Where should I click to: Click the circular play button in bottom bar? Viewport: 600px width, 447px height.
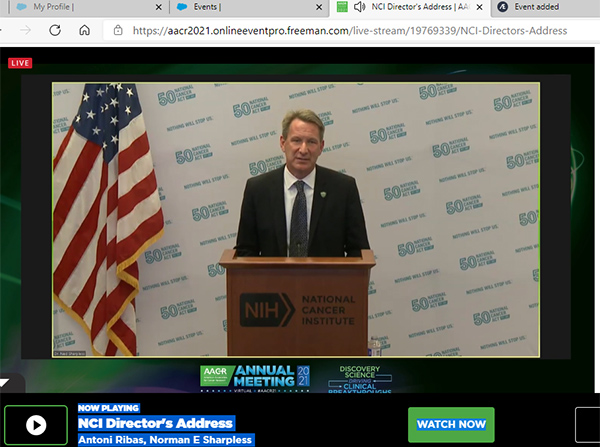pos(36,425)
